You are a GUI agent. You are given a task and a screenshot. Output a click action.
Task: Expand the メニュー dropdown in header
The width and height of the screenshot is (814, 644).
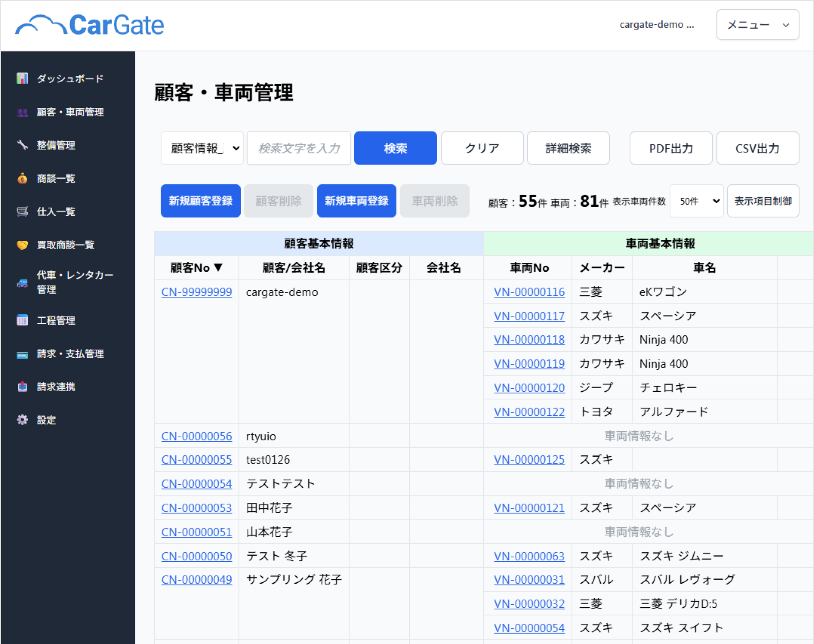pos(757,25)
